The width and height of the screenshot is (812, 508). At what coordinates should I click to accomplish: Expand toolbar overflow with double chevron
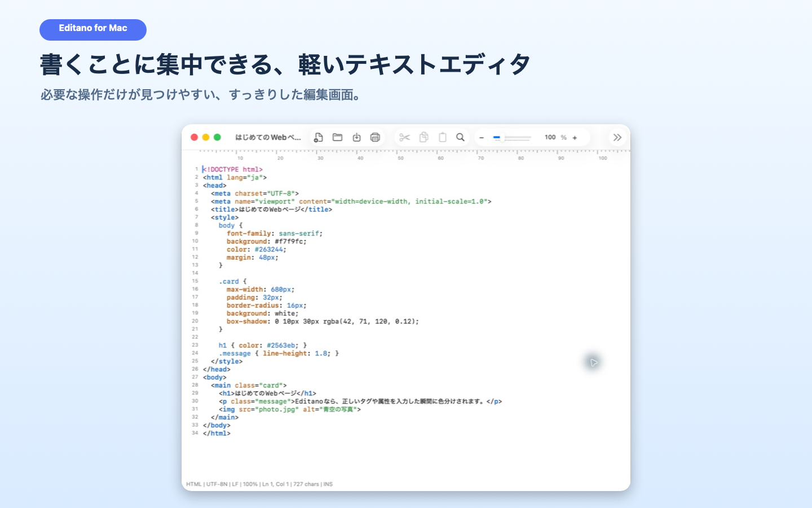point(617,137)
